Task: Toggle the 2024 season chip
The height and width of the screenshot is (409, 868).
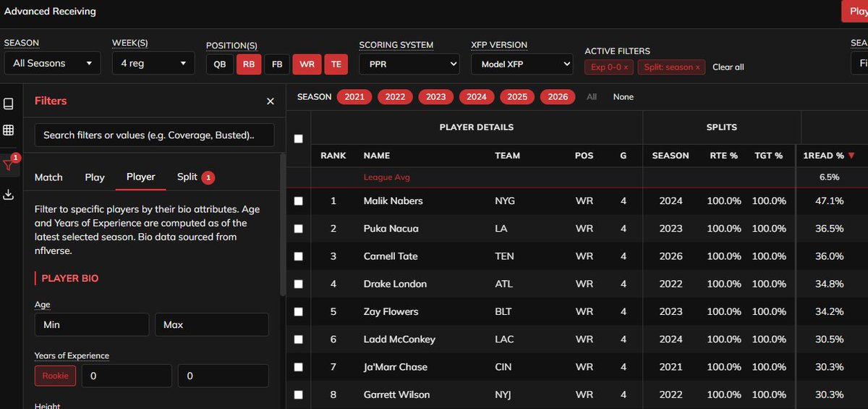Action: click(477, 97)
